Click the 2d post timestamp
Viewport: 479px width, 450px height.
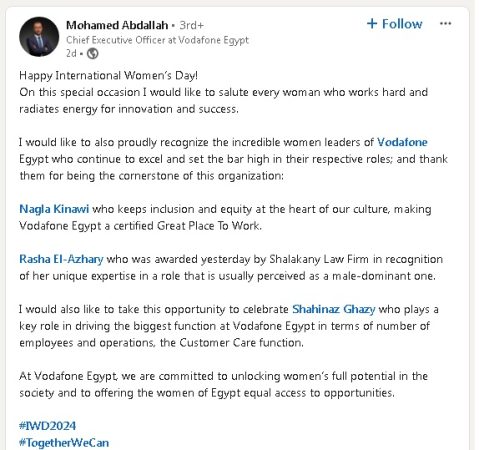(x=71, y=53)
